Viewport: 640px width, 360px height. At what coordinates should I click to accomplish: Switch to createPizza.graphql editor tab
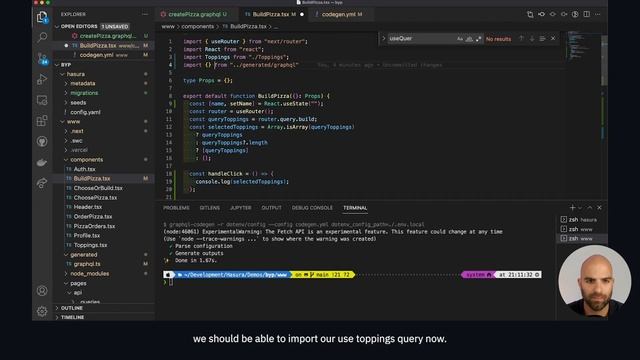point(197,14)
